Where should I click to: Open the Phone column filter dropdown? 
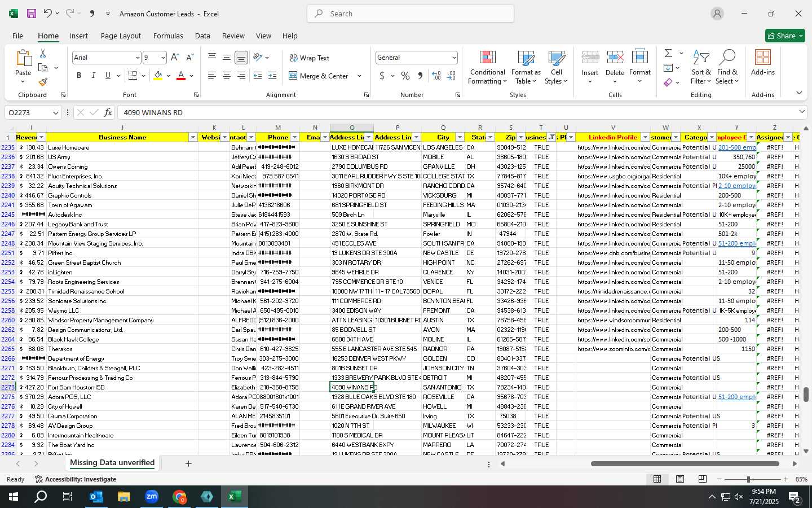click(294, 138)
